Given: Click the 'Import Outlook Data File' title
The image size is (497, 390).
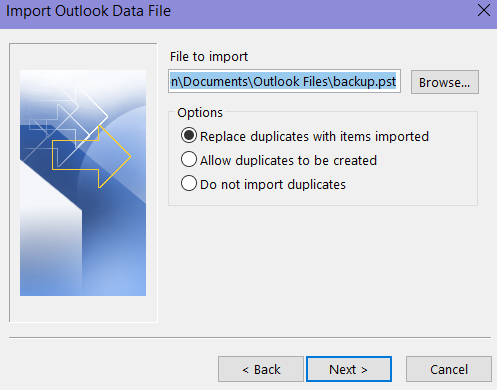Looking at the screenshot, I should [89, 11].
